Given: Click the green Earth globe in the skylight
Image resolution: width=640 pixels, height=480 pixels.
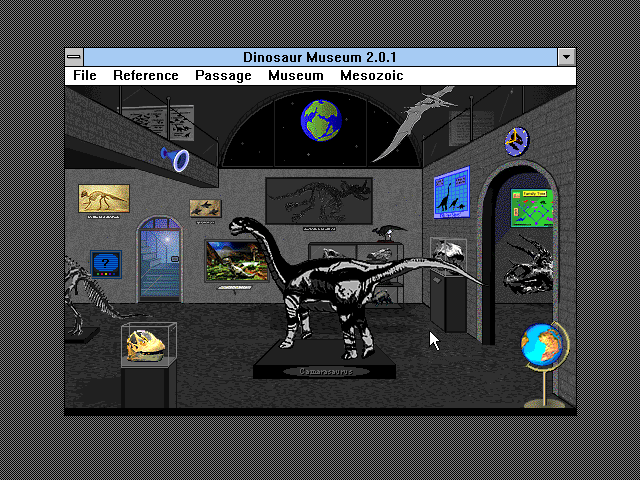Looking at the screenshot, I should (321, 120).
